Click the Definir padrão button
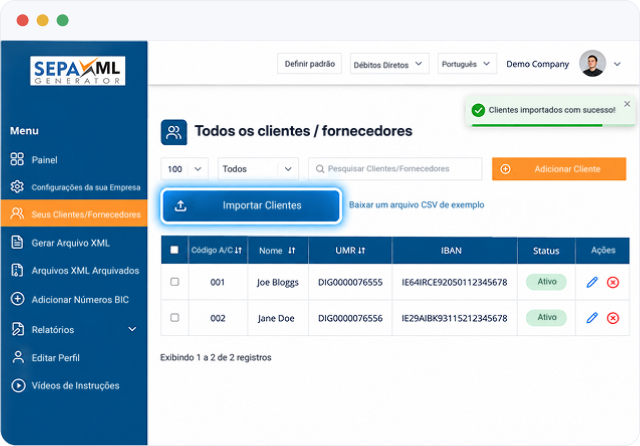The width and height of the screenshot is (640, 446). click(x=309, y=64)
